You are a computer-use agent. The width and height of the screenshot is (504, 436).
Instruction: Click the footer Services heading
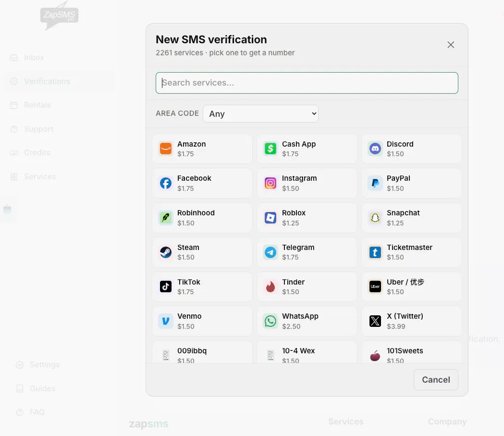tap(346, 422)
